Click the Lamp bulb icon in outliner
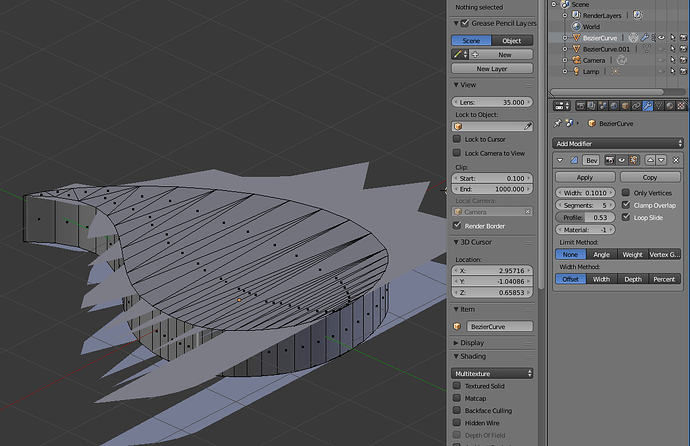690x446 pixels. point(576,71)
